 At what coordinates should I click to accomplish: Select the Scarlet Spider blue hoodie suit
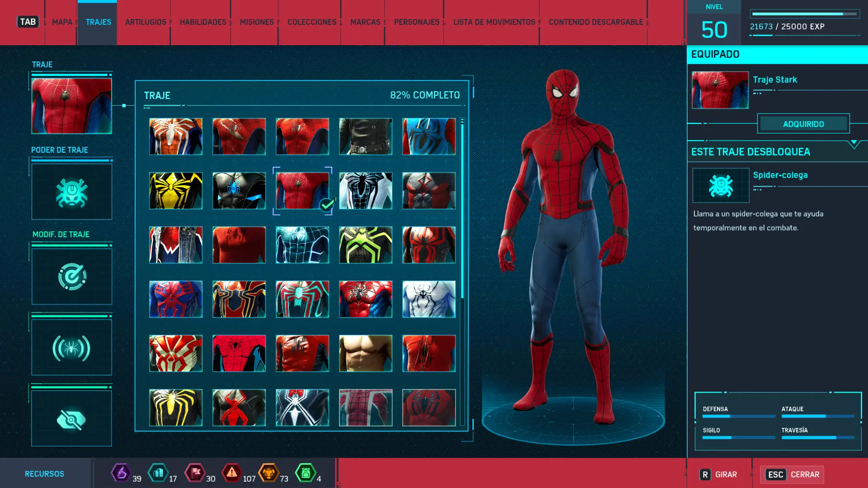(429, 136)
